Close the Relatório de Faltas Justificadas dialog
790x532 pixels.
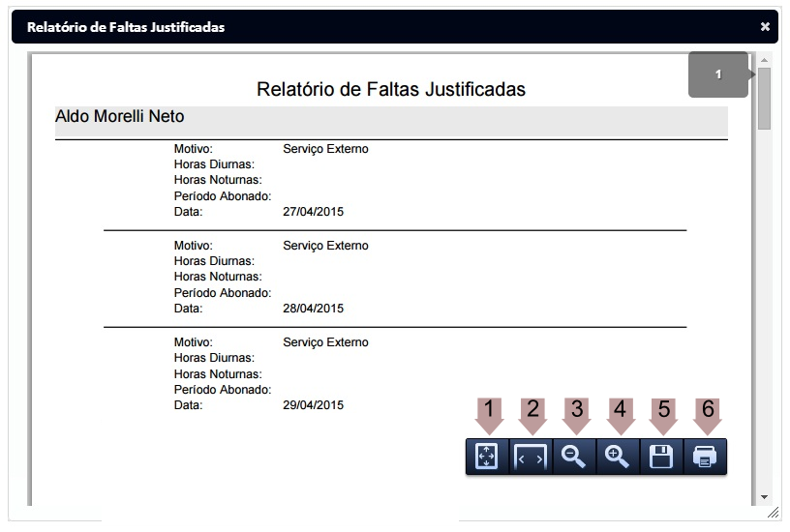pos(765,27)
